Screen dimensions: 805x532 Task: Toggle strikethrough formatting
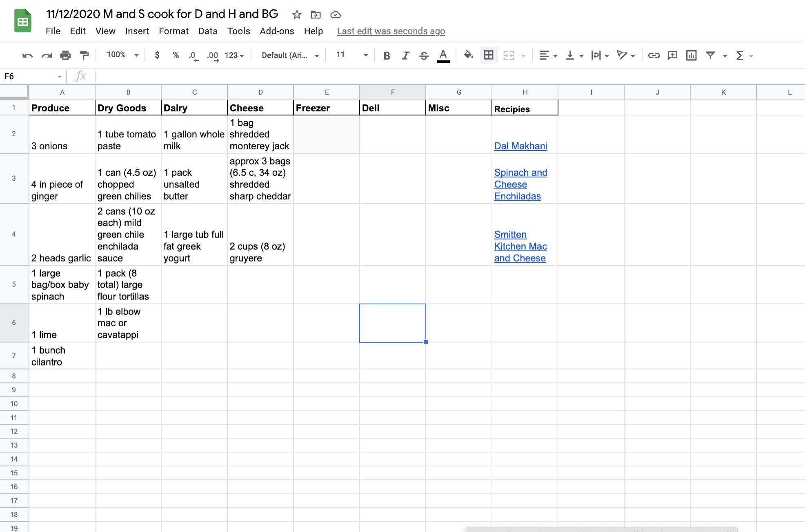click(424, 55)
